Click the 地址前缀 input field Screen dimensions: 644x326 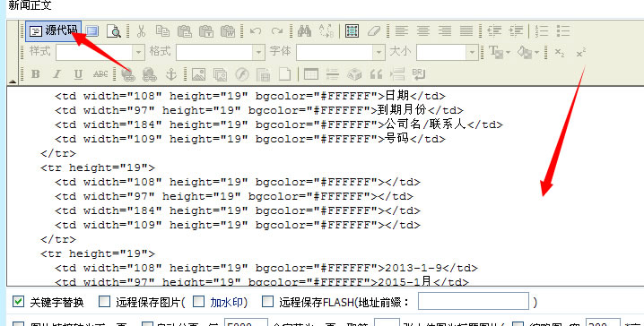(x=474, y=302)
